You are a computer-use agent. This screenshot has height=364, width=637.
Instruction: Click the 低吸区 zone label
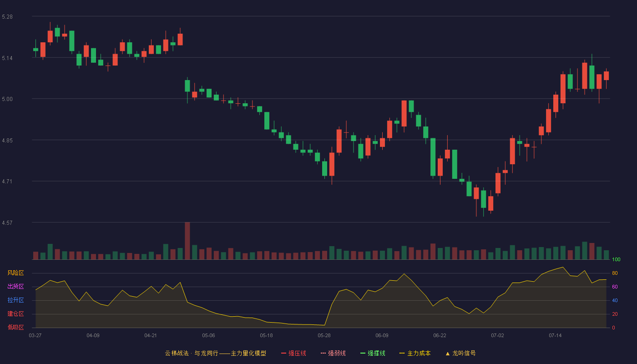point(15,328)
